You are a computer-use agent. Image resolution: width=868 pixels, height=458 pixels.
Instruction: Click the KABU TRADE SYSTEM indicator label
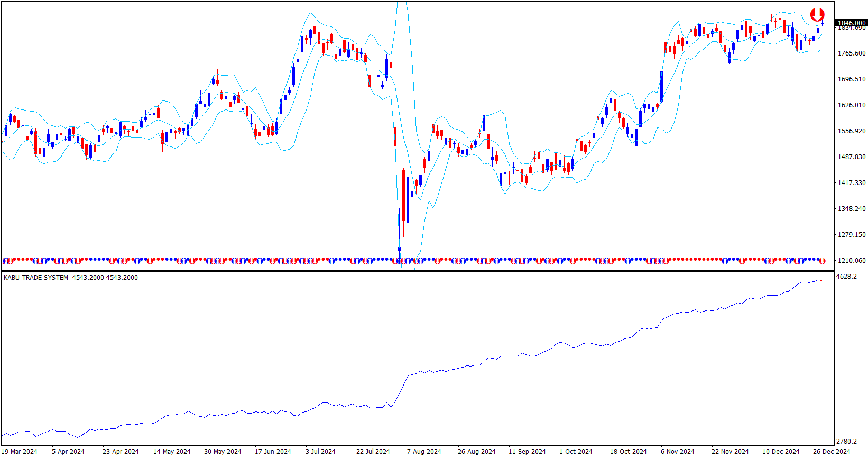point(36,278)
